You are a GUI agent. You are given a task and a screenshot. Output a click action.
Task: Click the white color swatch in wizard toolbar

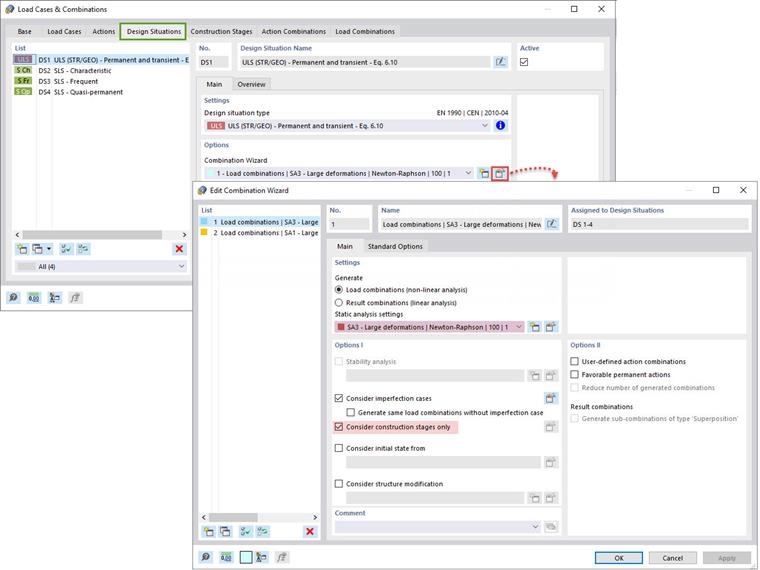pos(246,557)
